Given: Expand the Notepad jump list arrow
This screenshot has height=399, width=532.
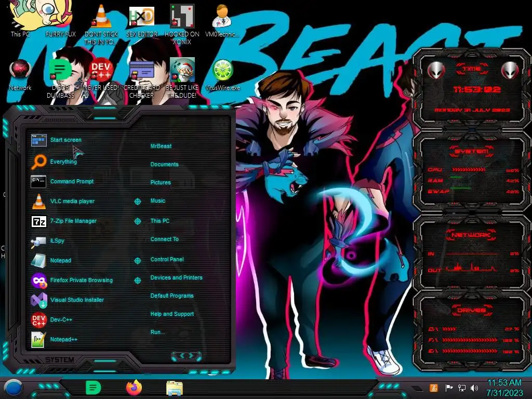Looking at the screenshot, I should coord(137,261).
